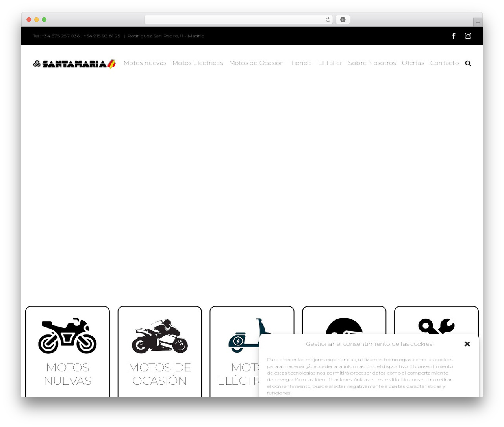Open Sobre Nosotros page
The image size is (504, 427).
point(372,63)
